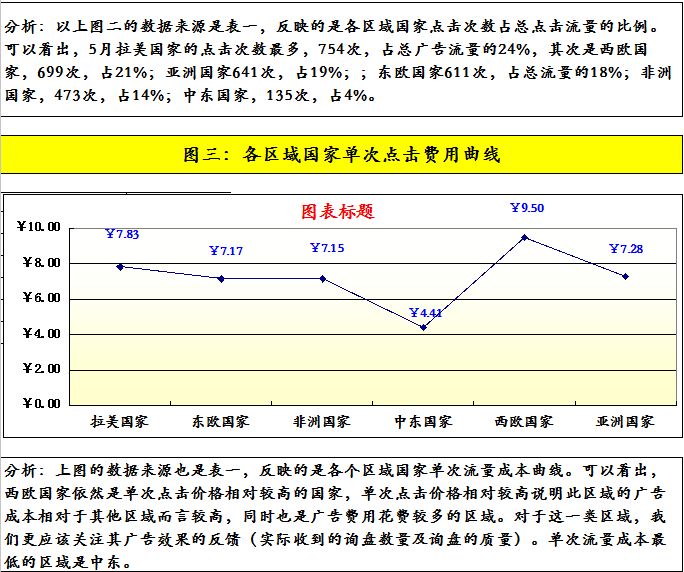Select the 拉美国家 data point marker

pos(120,267)
